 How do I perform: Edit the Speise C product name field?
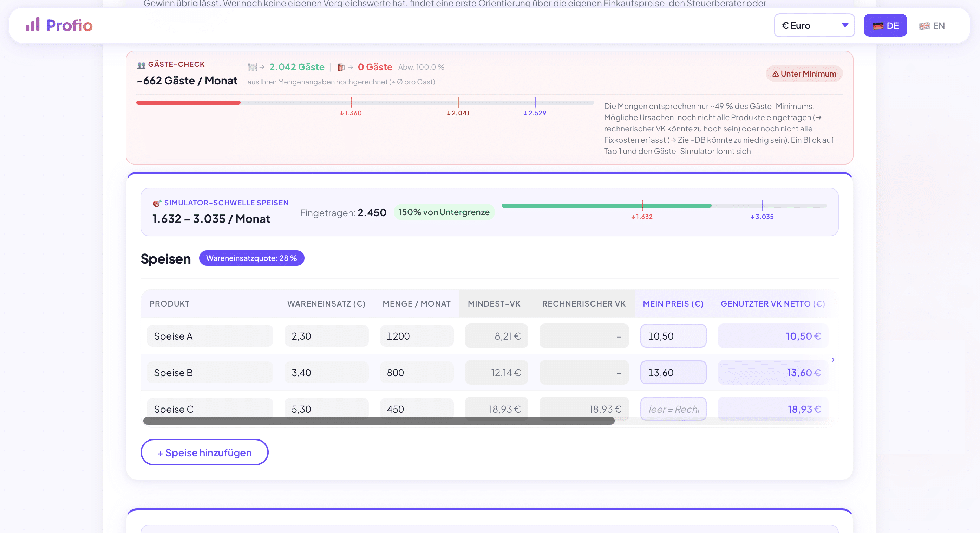point(210,408)
